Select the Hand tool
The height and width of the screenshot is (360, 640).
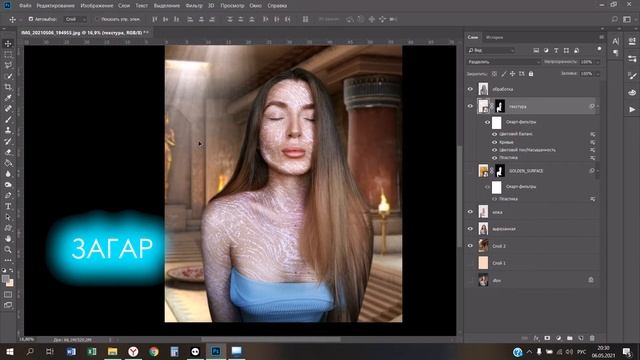point(8,238)
